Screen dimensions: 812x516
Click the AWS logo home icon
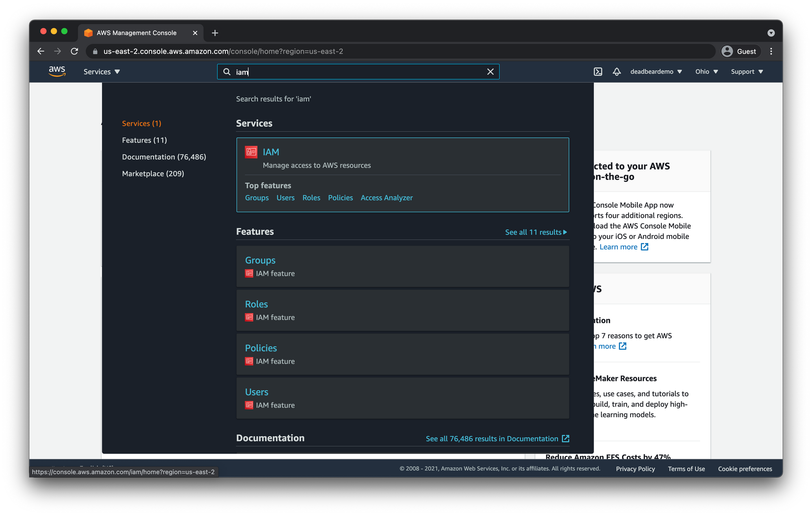point(57,71)
